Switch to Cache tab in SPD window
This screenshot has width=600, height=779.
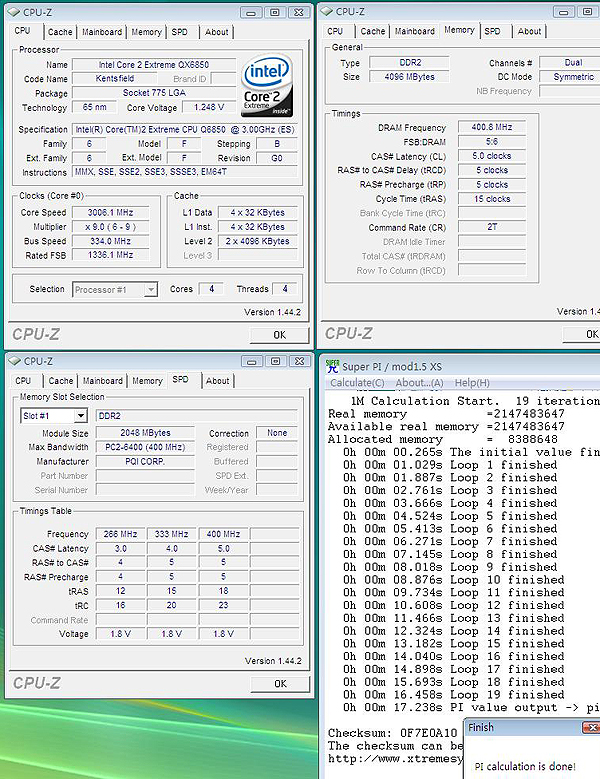tap(61, 381)
